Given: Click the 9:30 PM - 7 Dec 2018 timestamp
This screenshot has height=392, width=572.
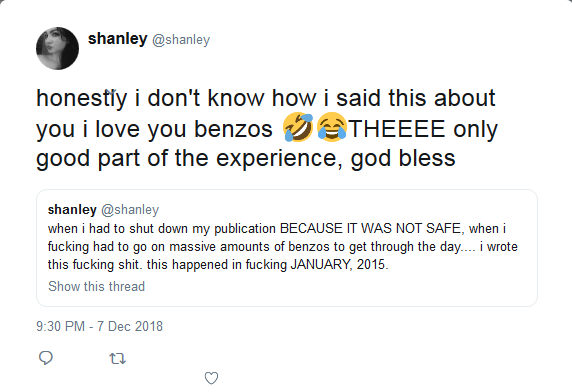Looking at the screenshot, I should pyautogui.click(x=99, y=326).
